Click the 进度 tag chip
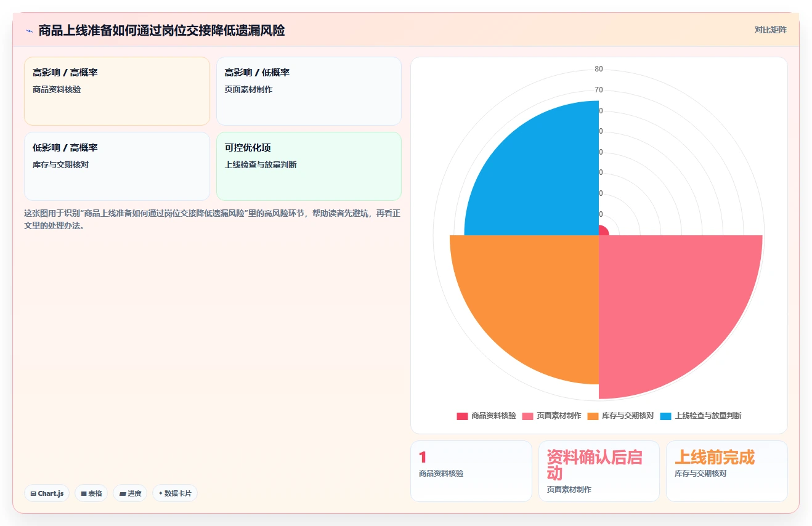This screenshot has width=812, height=526. (130, 493)
